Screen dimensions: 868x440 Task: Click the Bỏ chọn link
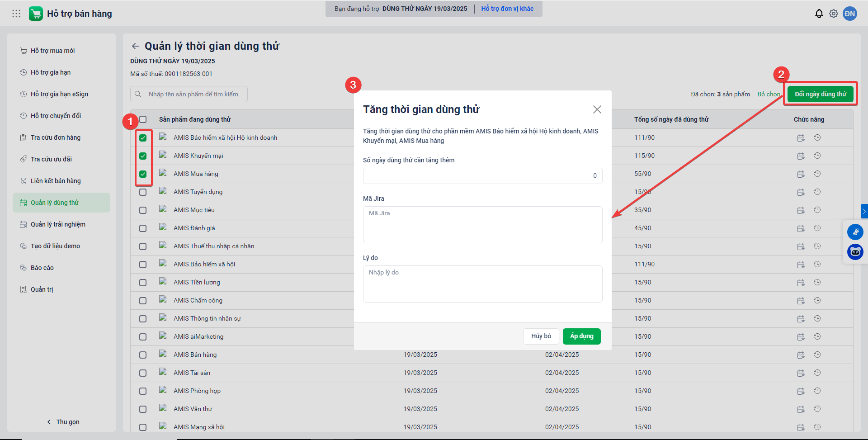tap(769, 94)
